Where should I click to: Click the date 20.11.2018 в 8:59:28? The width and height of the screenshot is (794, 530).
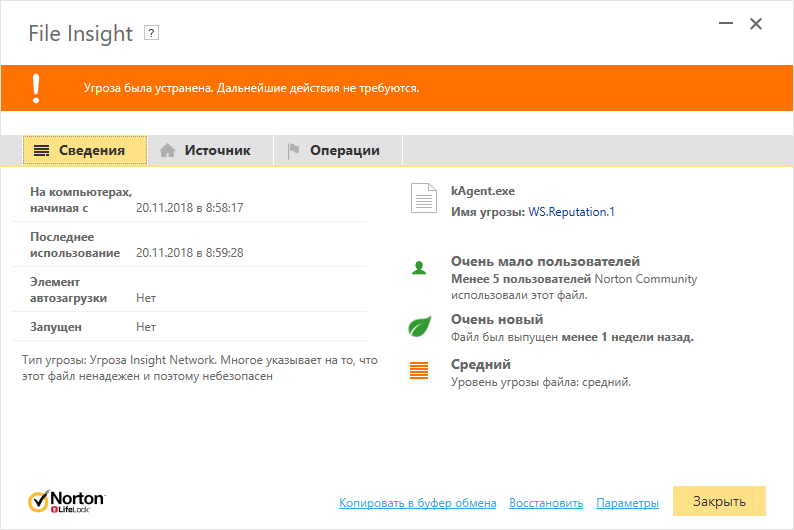tap(189, 253)
